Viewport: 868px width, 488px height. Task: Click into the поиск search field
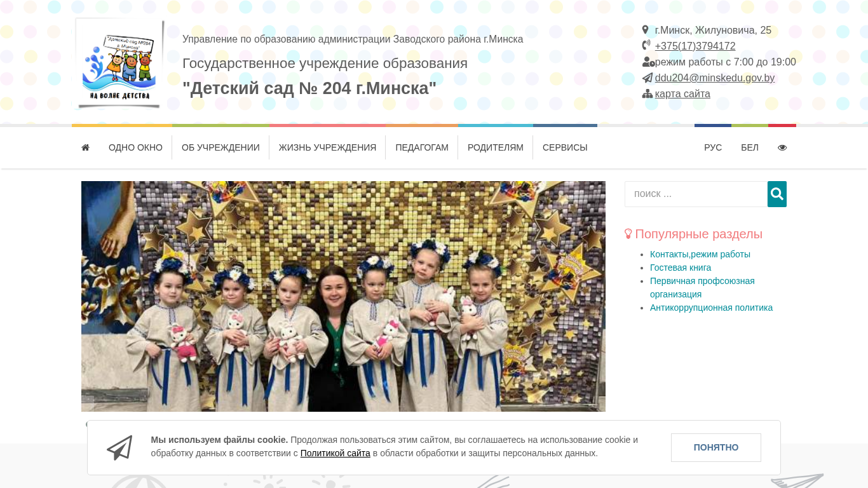point(696,194)
